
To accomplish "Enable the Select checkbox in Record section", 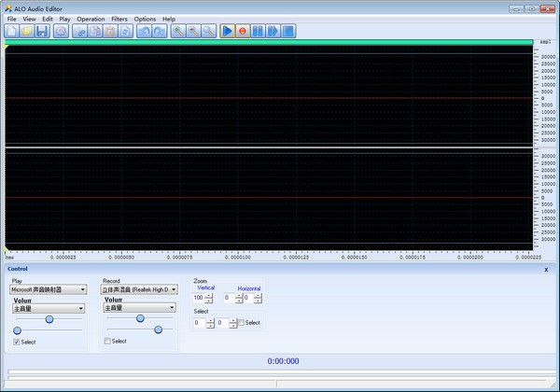I will 107,342.
